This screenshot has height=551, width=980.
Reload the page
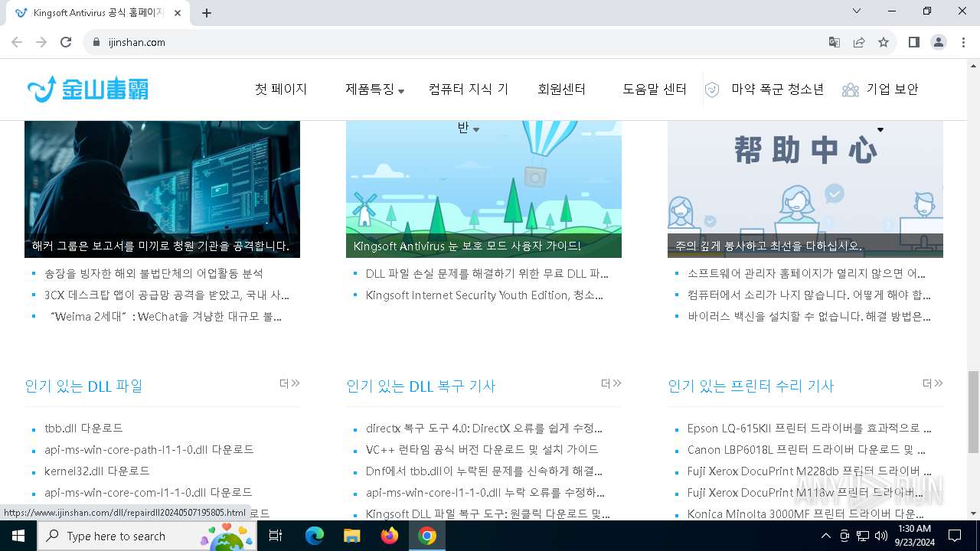(x=66, y=42)
